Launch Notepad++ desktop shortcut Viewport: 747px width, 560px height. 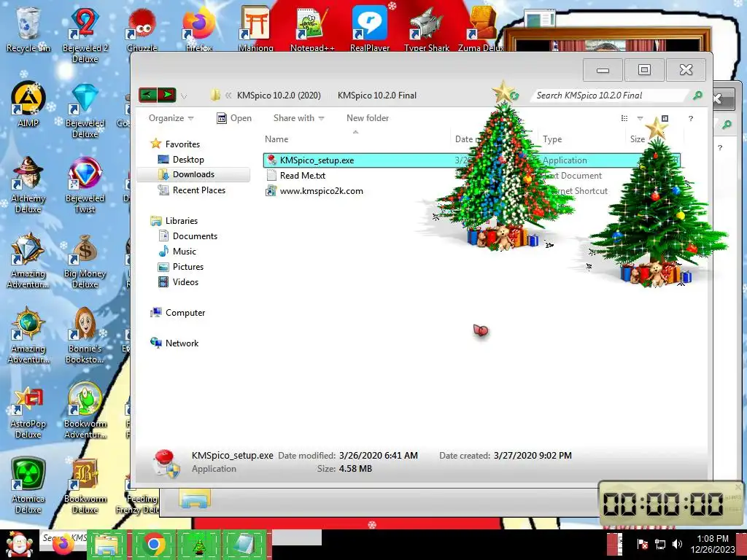click(x=312, y=29)
